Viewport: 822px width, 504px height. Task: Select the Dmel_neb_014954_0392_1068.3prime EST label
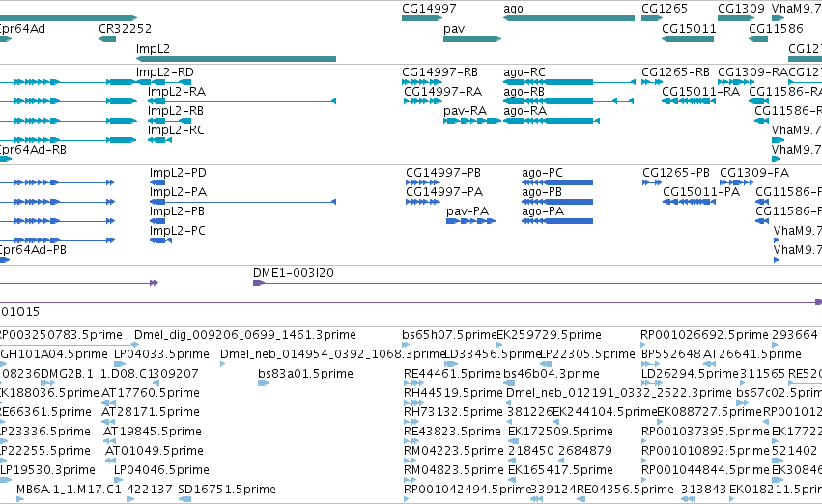pyautogui.click(x=332, y=354)
